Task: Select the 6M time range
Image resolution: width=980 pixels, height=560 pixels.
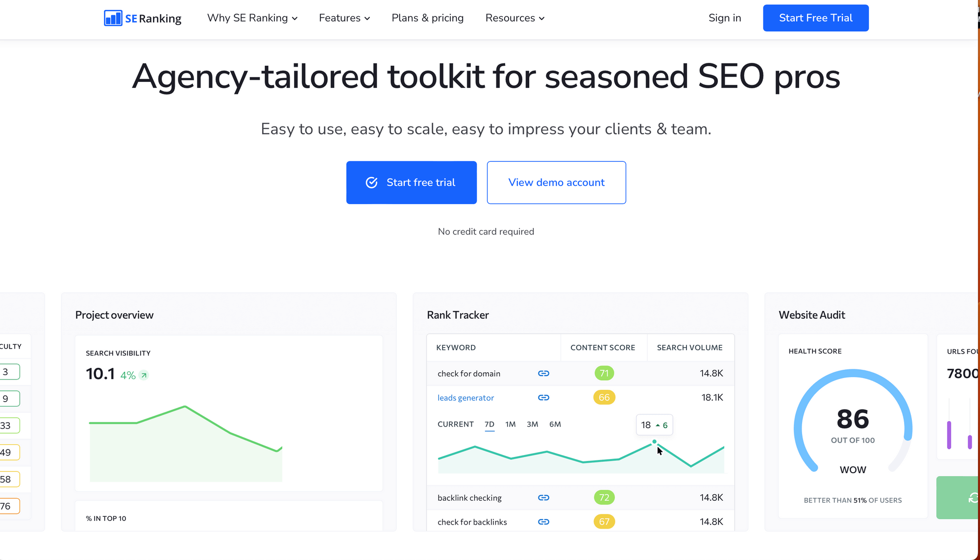Action: [x=555, y=425]
